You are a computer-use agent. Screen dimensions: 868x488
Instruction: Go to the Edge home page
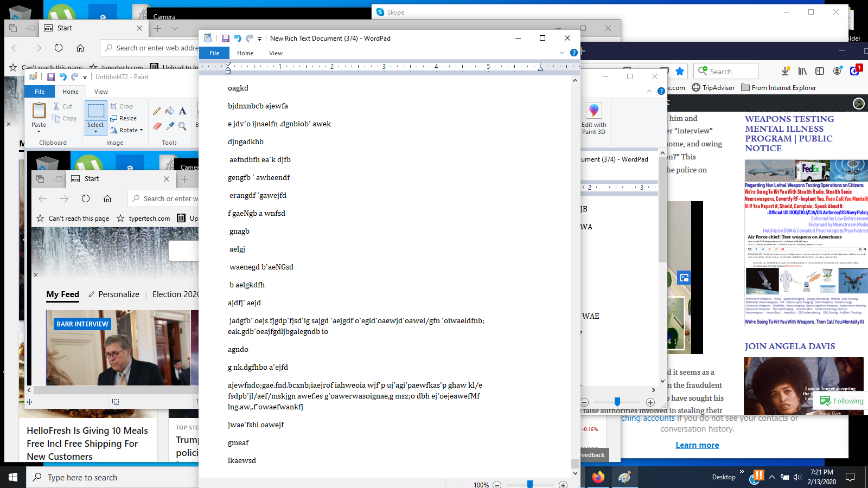[x=80, y=48]
